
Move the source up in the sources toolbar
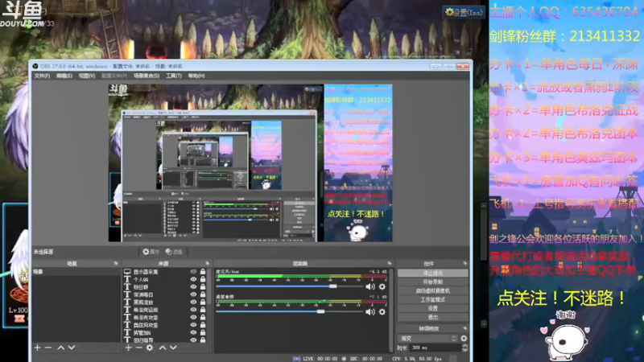pos(163,348)
